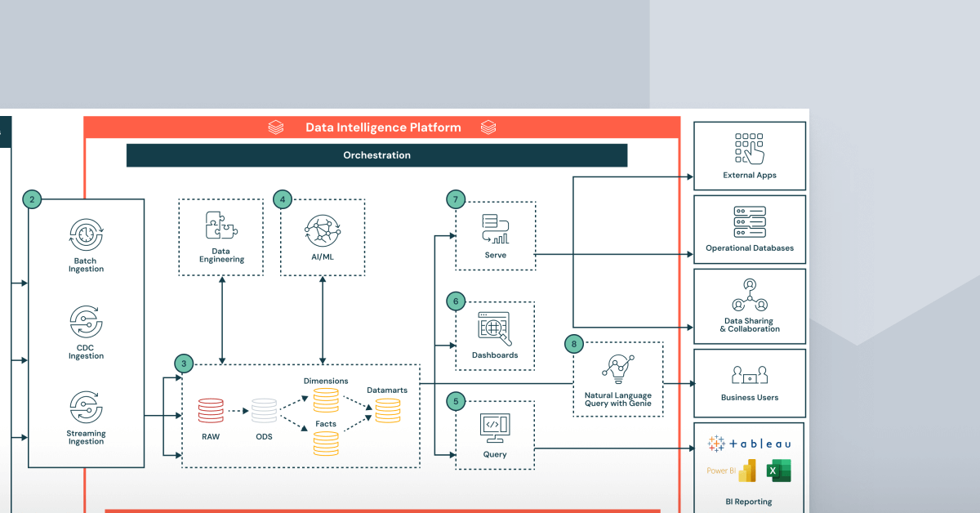The height and width of the screenshot is (513, 980).
Task: Click the Operational Databases server icon
Action: coord(749,222)
